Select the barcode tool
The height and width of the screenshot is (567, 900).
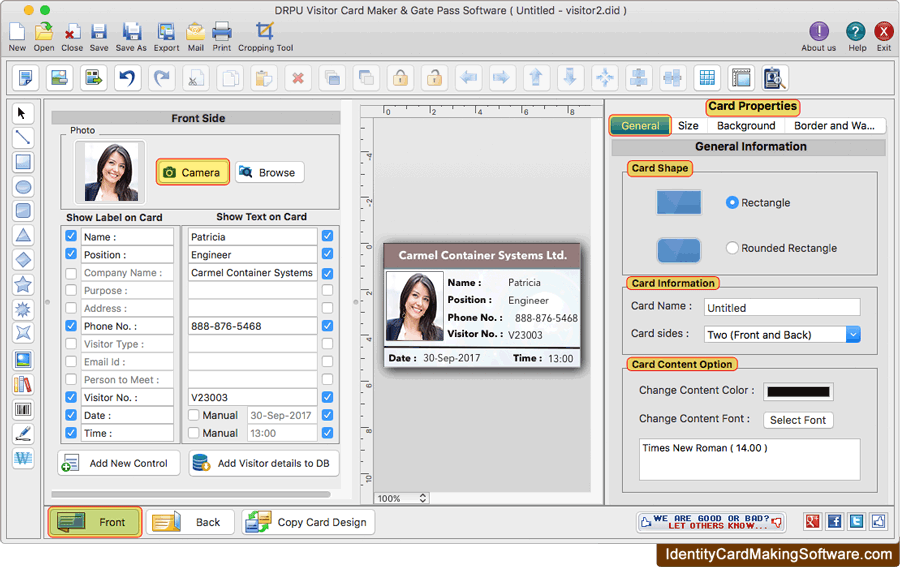click(22, 409)
